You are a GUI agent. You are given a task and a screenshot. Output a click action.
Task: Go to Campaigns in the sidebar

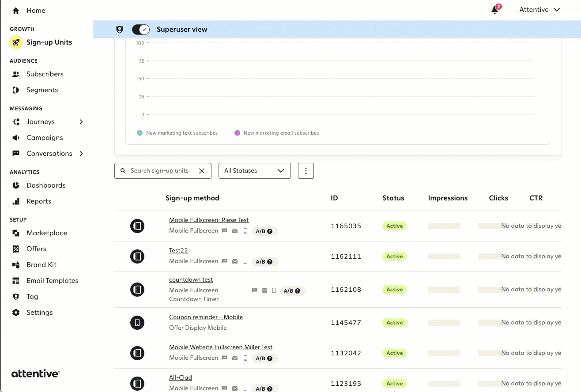click(x=45, y=138)
